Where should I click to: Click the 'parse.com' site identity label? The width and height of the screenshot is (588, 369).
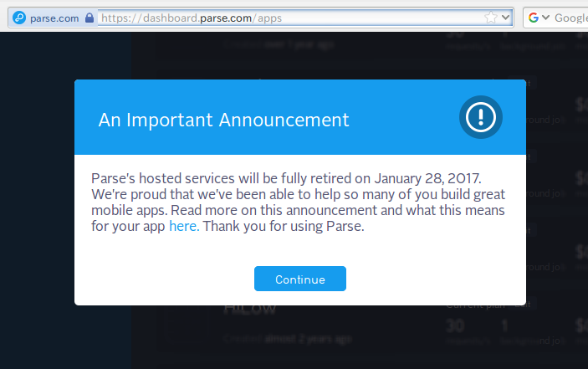(x=54, y=18)
